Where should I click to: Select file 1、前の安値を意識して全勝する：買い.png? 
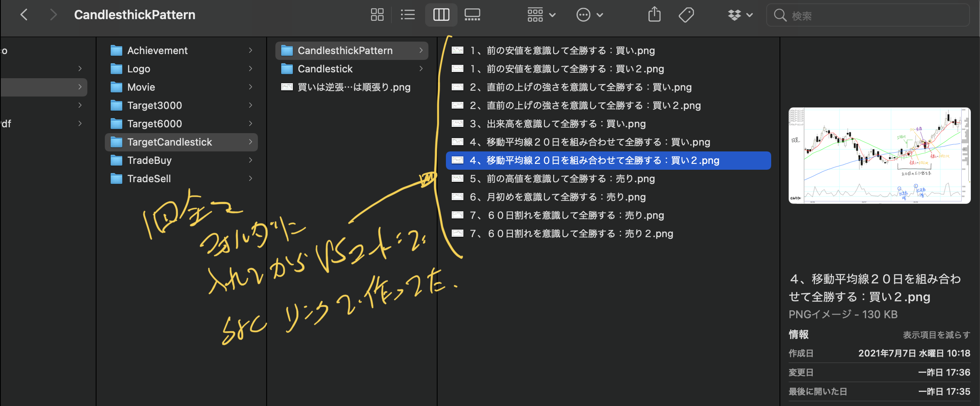coord(609,50)
